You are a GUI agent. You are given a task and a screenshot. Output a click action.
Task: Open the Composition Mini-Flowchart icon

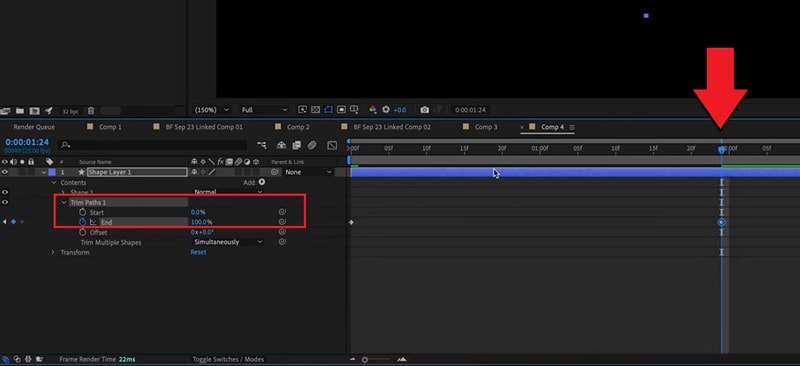tap(262, 145)
